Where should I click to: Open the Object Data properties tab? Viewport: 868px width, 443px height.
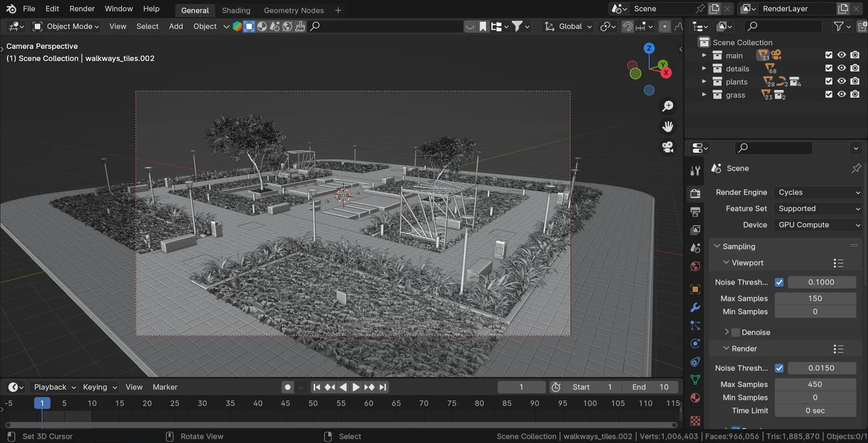(695, 380)
